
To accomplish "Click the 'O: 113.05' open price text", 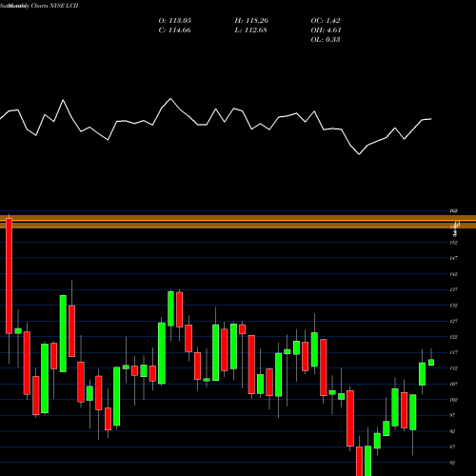I will (x=174, y=21).
